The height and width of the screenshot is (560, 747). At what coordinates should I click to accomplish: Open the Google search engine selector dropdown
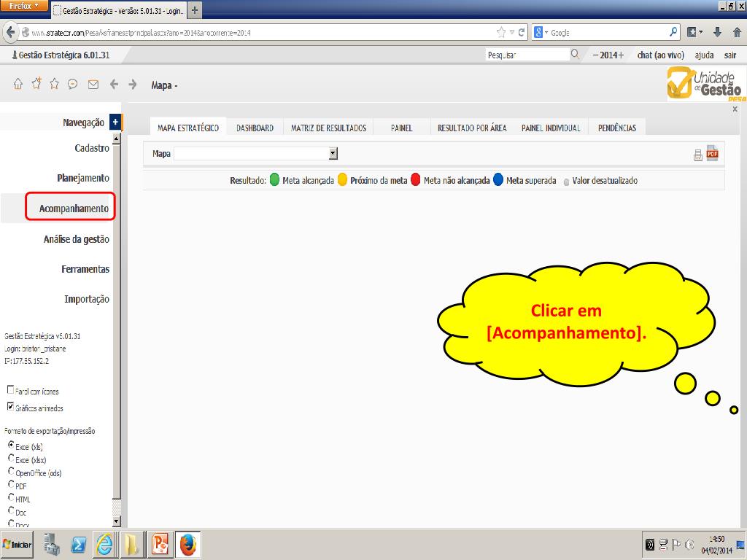pyautogui.click(x=541, y=32)
